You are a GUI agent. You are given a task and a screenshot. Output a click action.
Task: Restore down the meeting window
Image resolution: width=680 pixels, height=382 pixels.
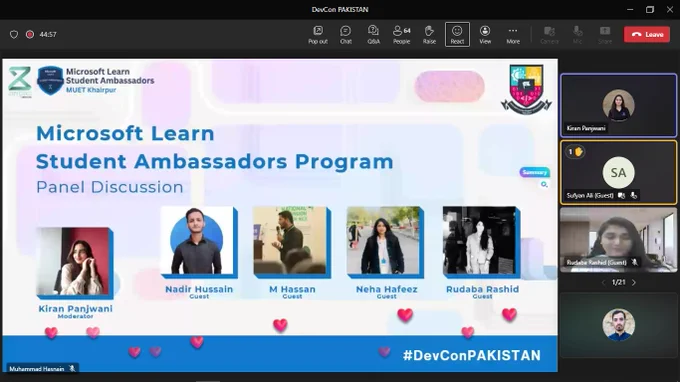pyautogui.click(x=650, y=10)
